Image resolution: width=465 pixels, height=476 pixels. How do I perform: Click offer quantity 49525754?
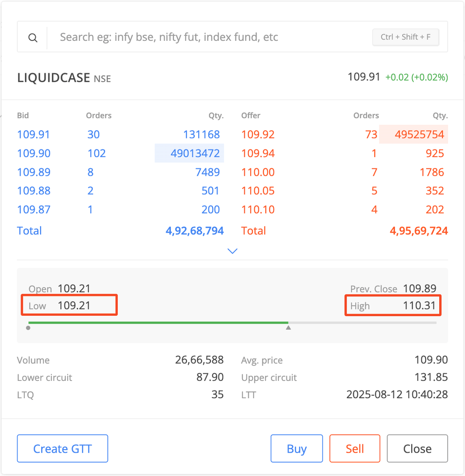(x=419, y=134)
